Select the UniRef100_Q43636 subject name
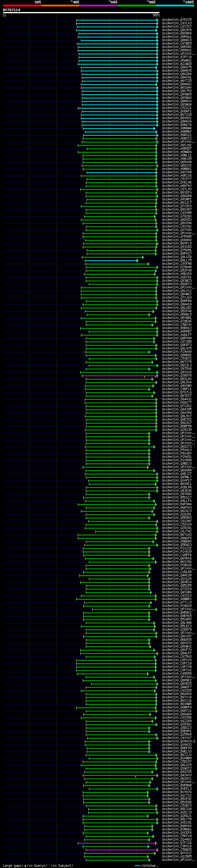Screen dimensions: 197x868 (x=177, y=491)
